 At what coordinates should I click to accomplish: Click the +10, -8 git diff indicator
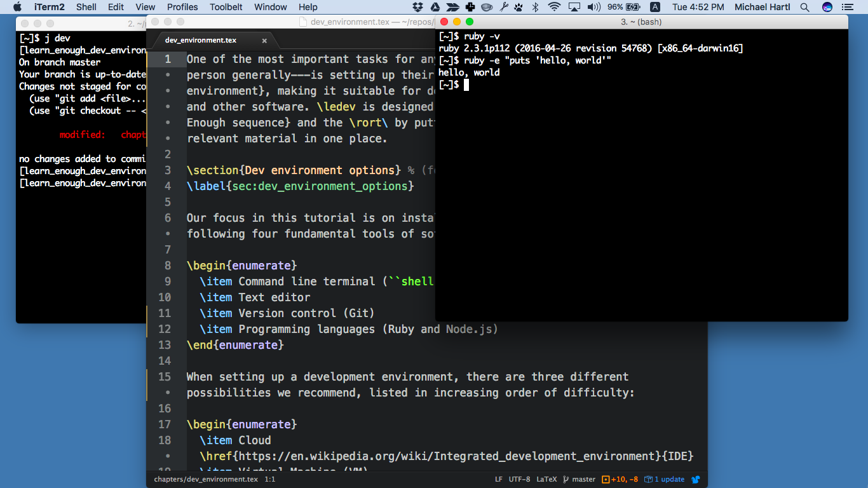click(620, 480)
